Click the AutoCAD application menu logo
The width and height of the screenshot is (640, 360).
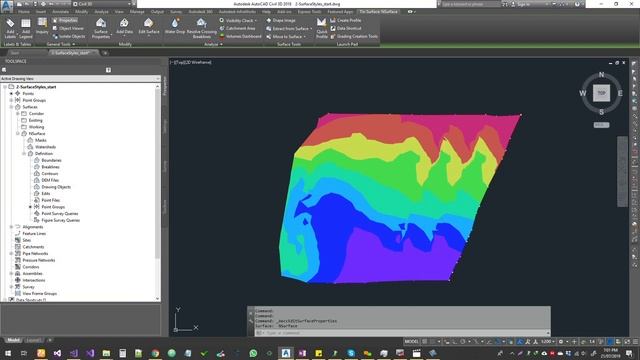click(7, 6)
